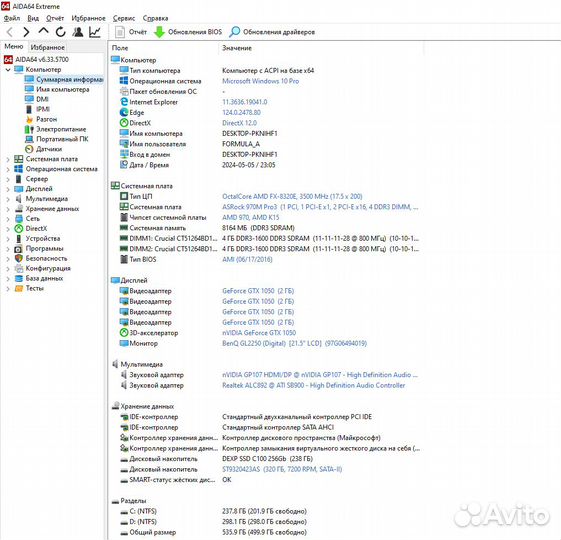The width and height of the screenshot is (561, 540).
Task: Expand the Тесты tree node
Action: [x=8, y=288]
